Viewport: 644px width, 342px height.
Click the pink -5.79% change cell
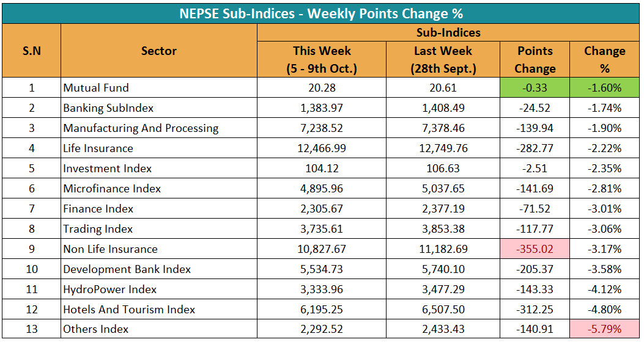[604, 330]
